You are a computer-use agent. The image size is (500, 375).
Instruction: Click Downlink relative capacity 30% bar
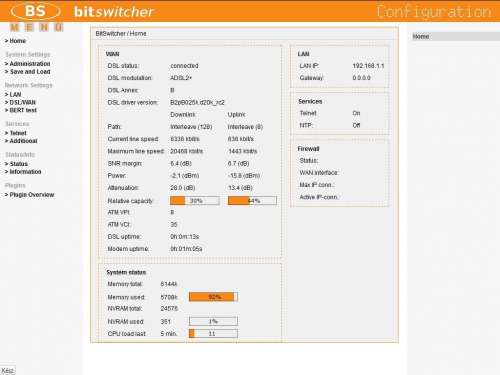195,201
